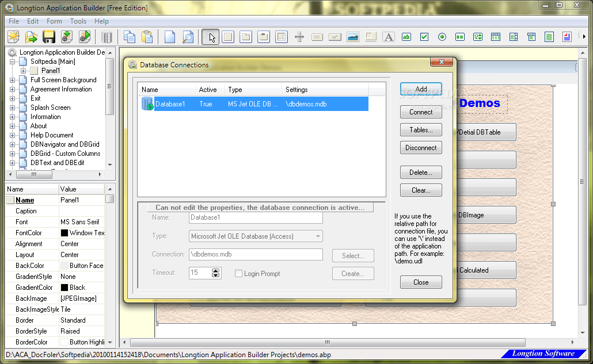Enable the Login Prompt checkbox
The image size is (593, 364).
tap(239, 273)
